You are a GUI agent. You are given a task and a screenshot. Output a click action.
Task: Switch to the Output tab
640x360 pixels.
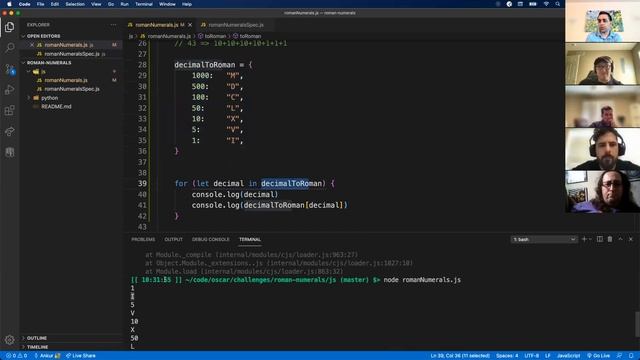point(173,240)
